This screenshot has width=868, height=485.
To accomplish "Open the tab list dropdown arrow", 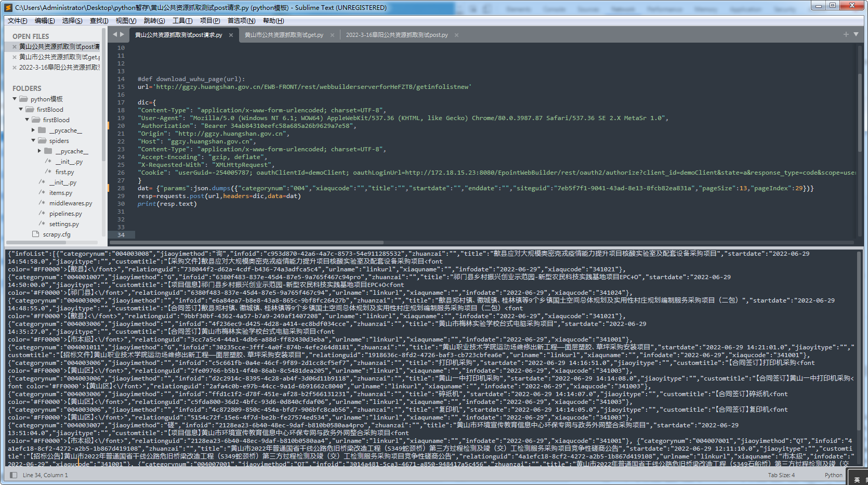I will point(856,34).
